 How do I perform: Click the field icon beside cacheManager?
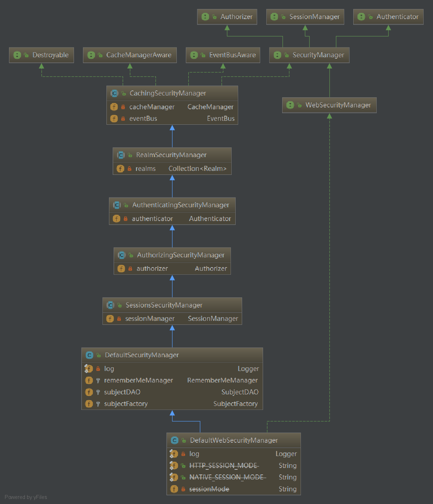point(114,107)
